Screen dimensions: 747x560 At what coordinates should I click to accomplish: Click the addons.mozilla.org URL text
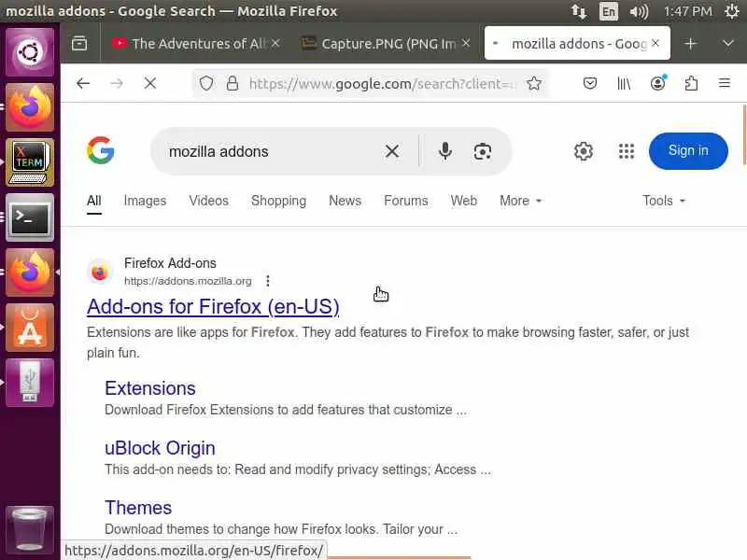[x=188, y=281]
